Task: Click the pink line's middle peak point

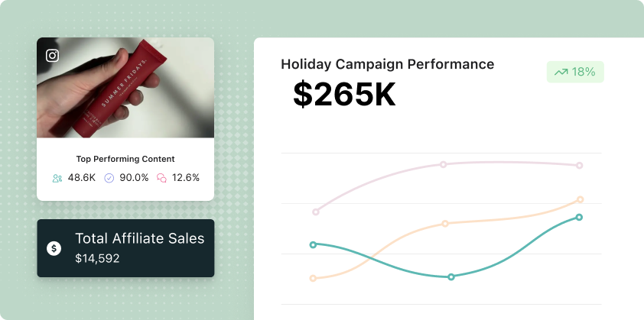Action: tap(443, 164)
